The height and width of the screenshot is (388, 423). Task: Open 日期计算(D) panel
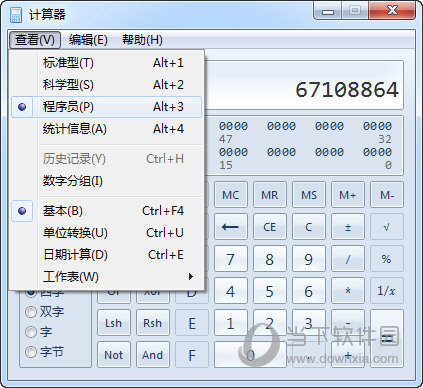tap(106, 255)
